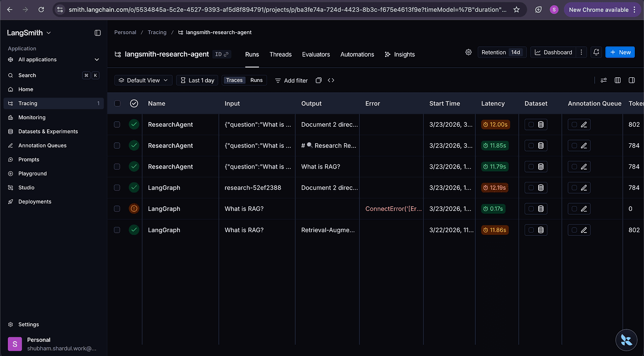Bookmark this page with the star icon
The width and height of the screenshot is (644, 356).
click(x=516, y=9)
